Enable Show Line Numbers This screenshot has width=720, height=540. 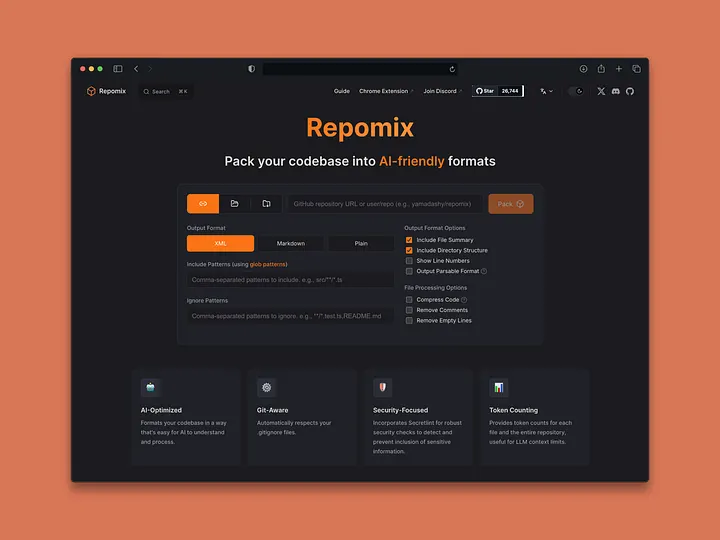point(409,261)
